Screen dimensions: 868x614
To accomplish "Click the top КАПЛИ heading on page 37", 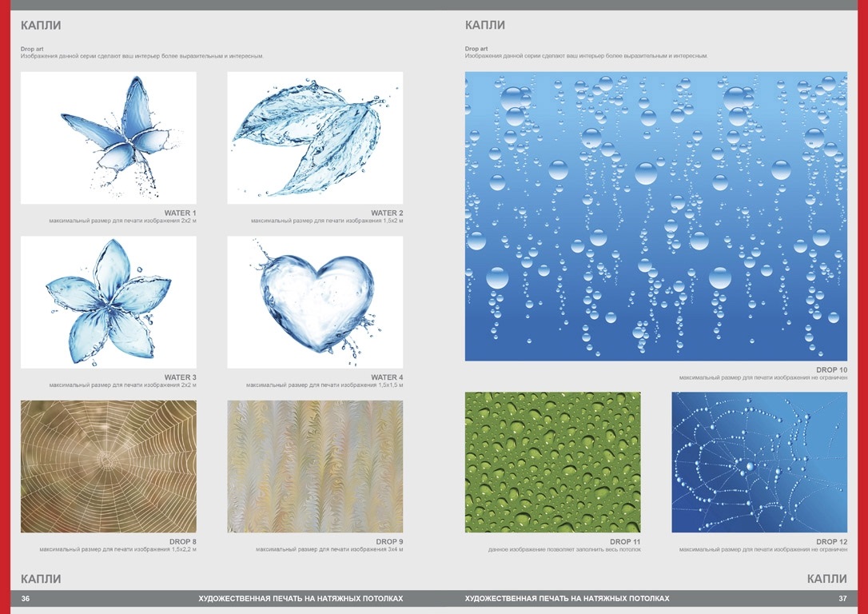I will click(x=485, y=25).
